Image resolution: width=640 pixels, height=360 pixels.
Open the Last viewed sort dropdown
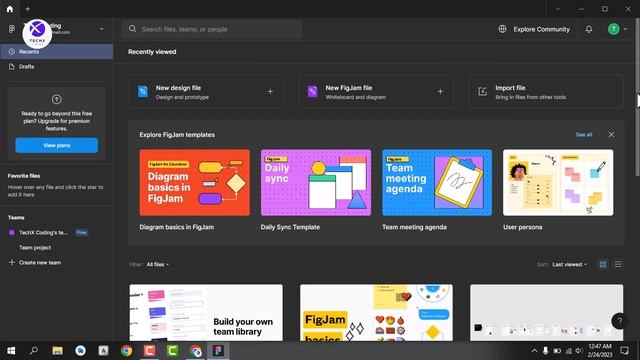point(570,264)
